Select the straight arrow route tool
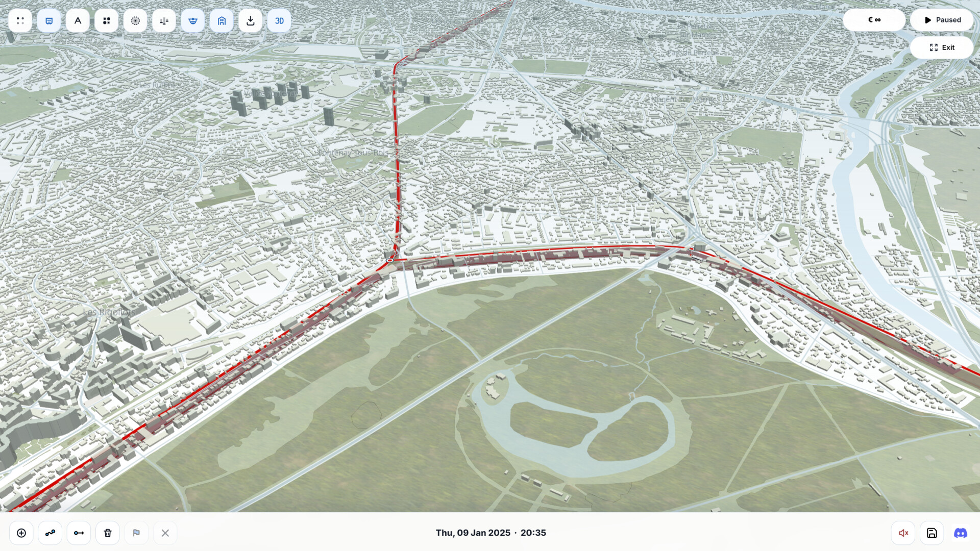The width and height of the screenshot is (980, 551). click(x=79, y=533)
